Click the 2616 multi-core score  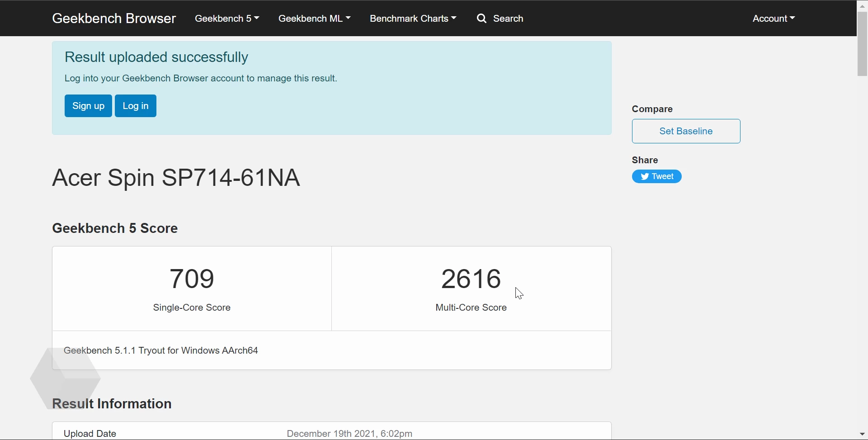coord(471,279)
